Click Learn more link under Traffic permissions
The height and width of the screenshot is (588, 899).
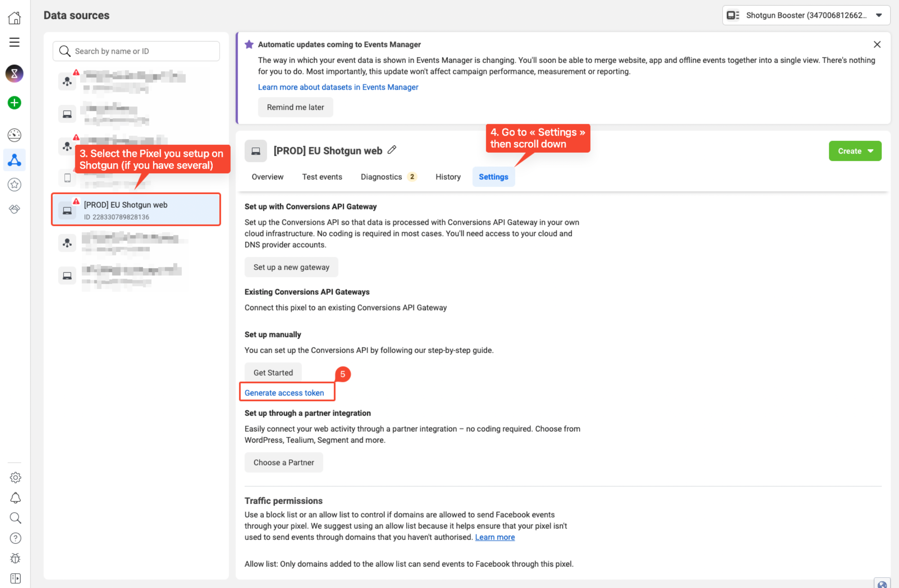495,537
